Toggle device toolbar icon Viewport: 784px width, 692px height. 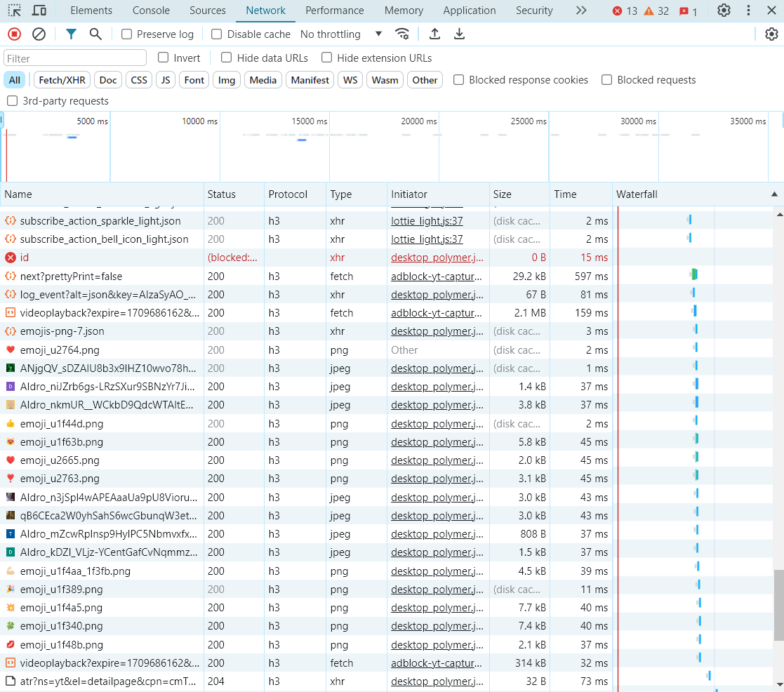click(39, 11)
